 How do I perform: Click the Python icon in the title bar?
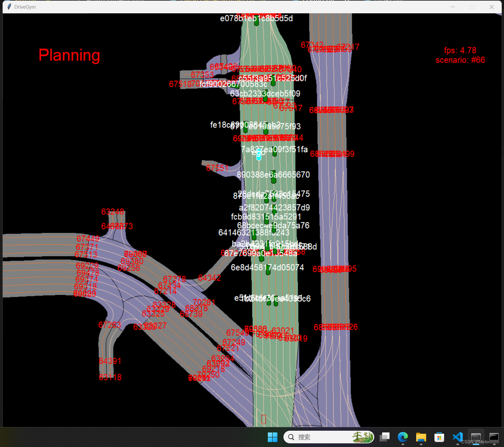point(9,6)
